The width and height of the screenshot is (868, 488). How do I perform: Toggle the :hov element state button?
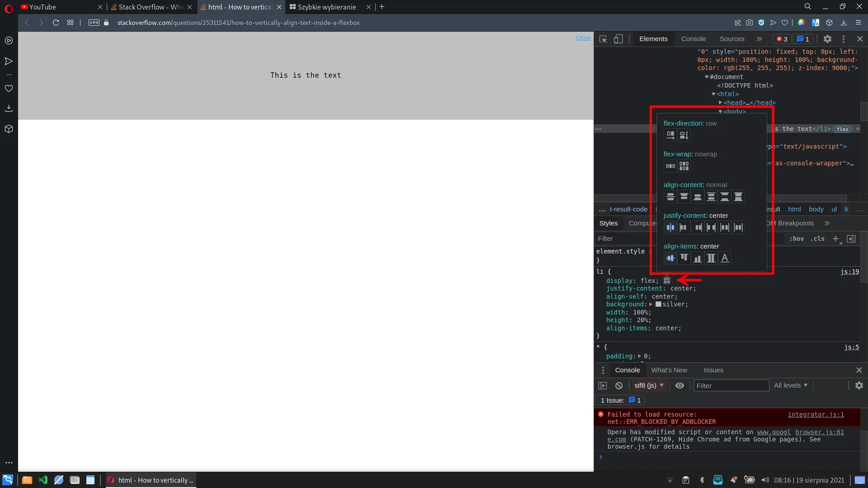coord(797,239)
